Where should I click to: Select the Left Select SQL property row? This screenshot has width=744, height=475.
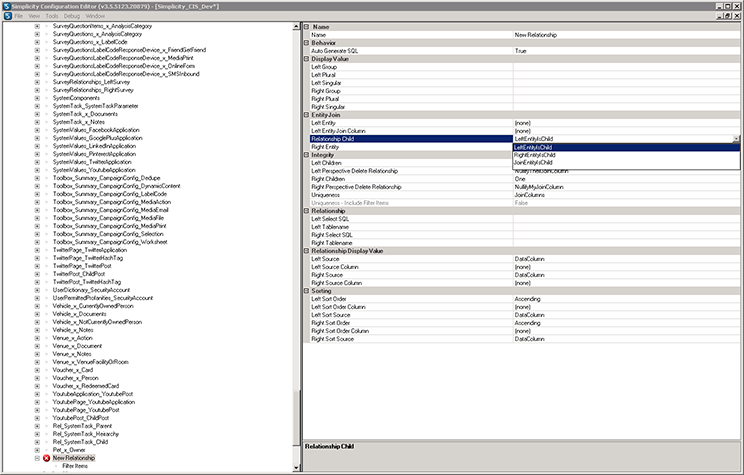(x=525, y=219)
